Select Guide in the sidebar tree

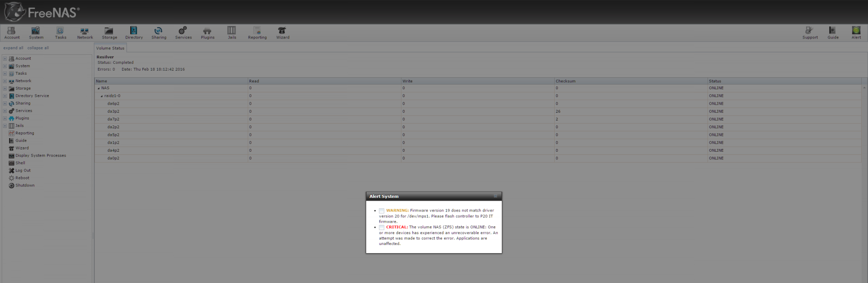(18, 141)
